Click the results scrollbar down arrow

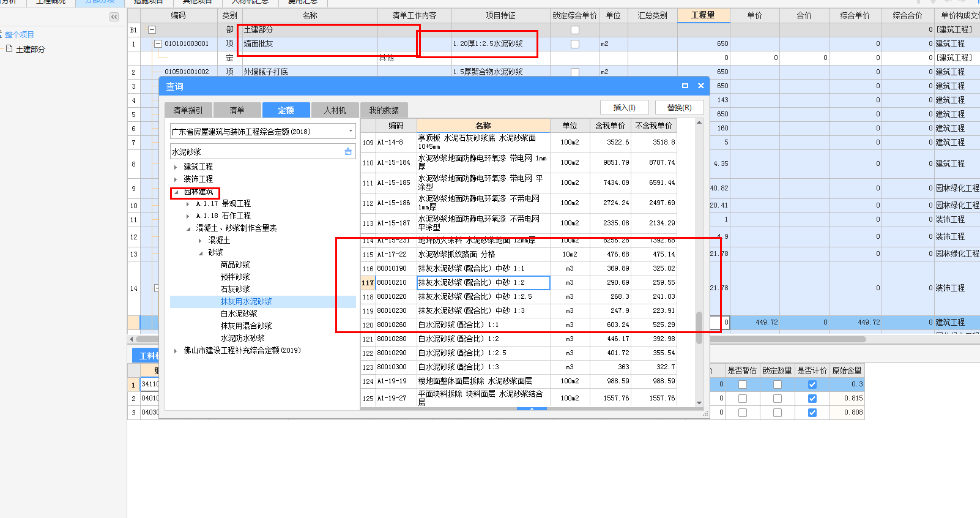(699, 403)
